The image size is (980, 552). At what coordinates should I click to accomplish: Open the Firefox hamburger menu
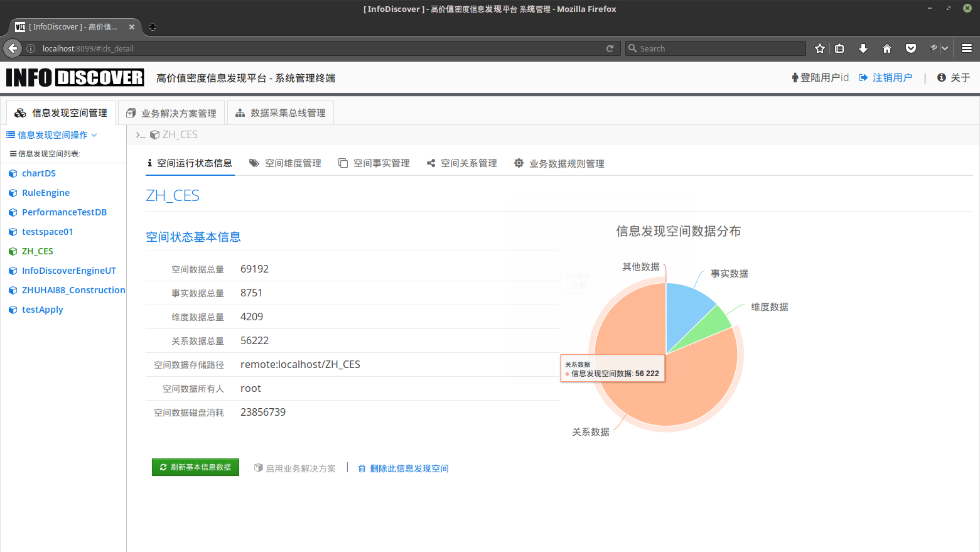pos(967,48)
